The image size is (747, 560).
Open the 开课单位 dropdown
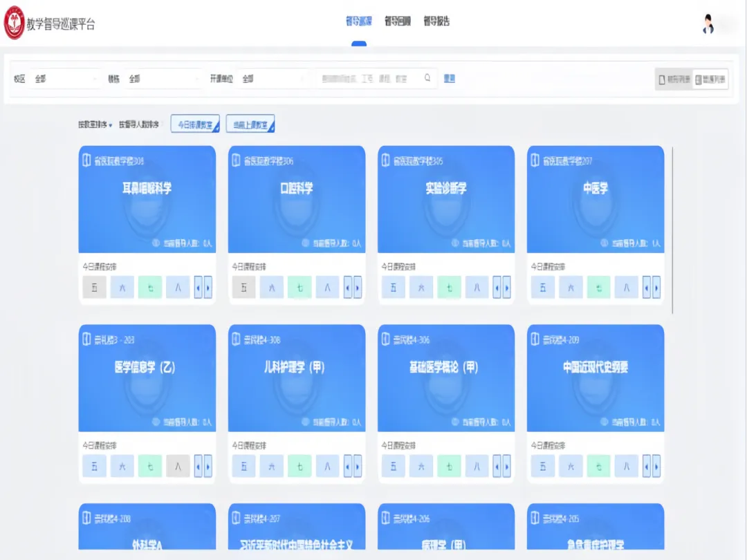pos(273,79)
